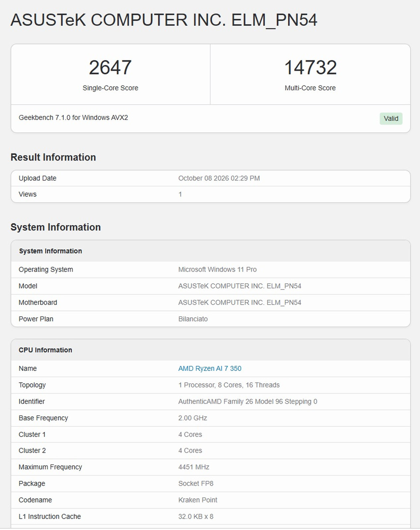Select the 'Socket FP8' package value
420x530 pixels.
[196, 484]
